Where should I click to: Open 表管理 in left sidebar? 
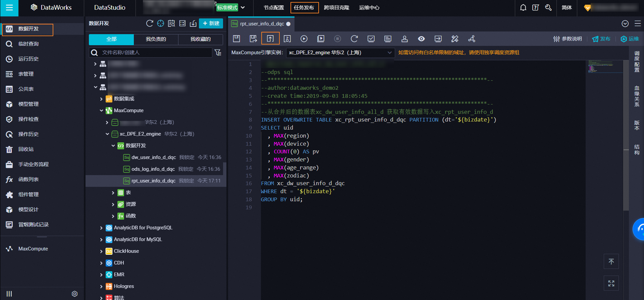point(26,74)
